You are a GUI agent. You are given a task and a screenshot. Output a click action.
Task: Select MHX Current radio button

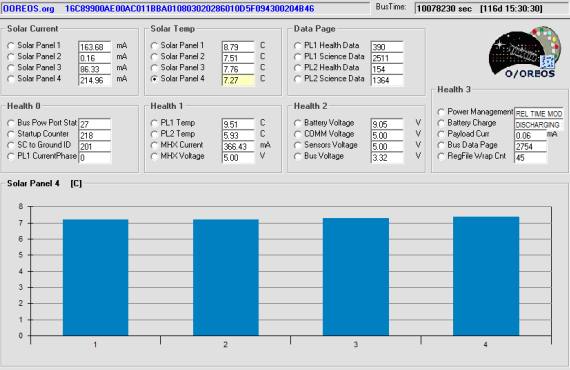[154, 145]
